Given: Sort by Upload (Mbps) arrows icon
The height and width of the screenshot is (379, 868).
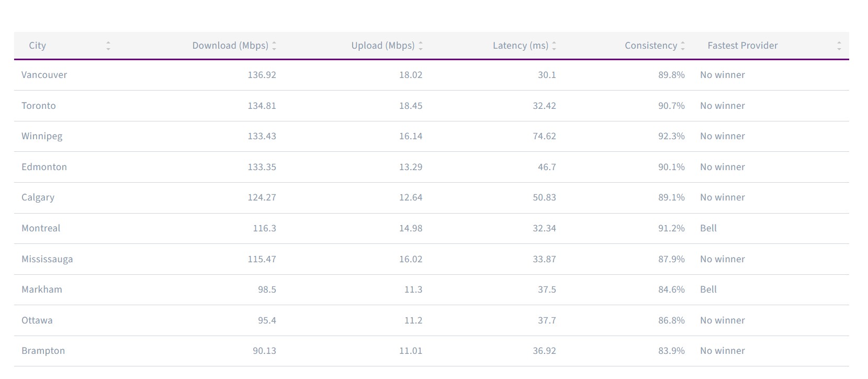Looking at the screenshot, I should [421, 46].
